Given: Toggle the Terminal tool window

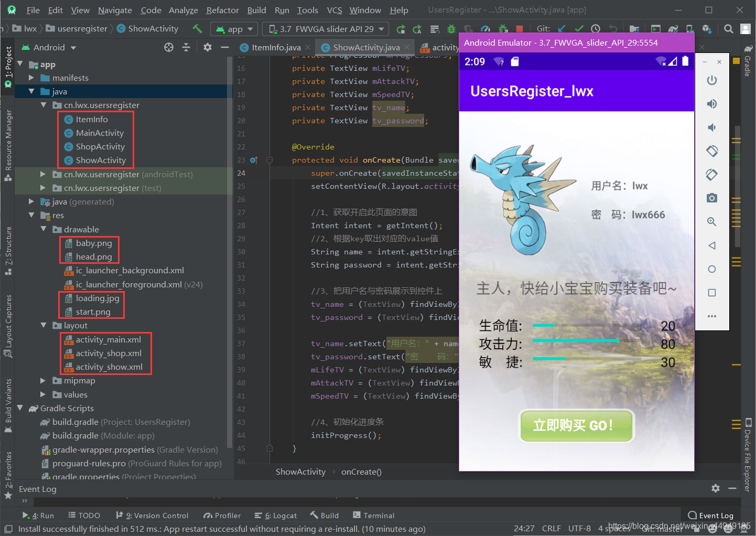Looking at the screenshot, I should tap(373, 516).
